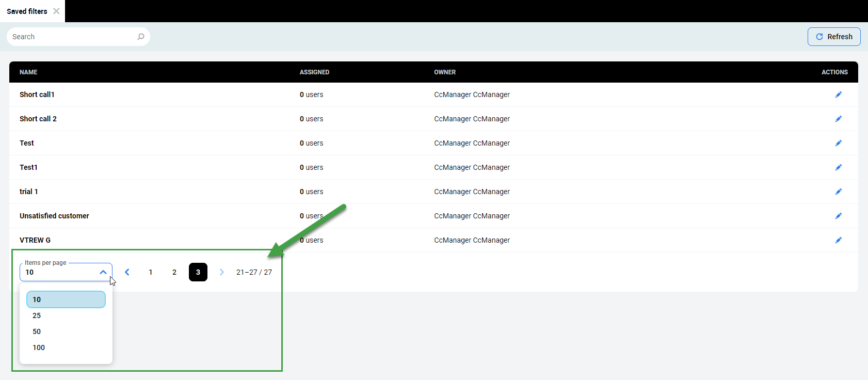Click the search magnifier icon

tap(140, 37)
